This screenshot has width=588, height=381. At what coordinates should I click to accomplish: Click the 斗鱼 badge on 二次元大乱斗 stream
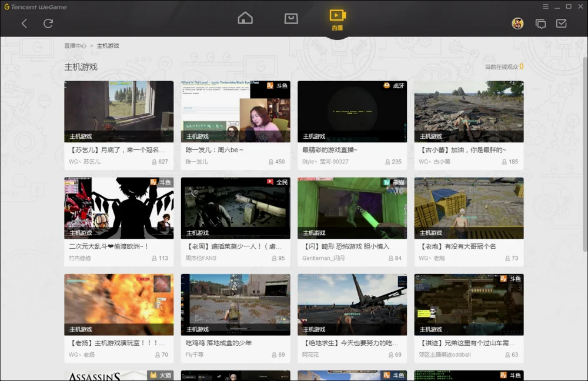[x=161, y=182]
